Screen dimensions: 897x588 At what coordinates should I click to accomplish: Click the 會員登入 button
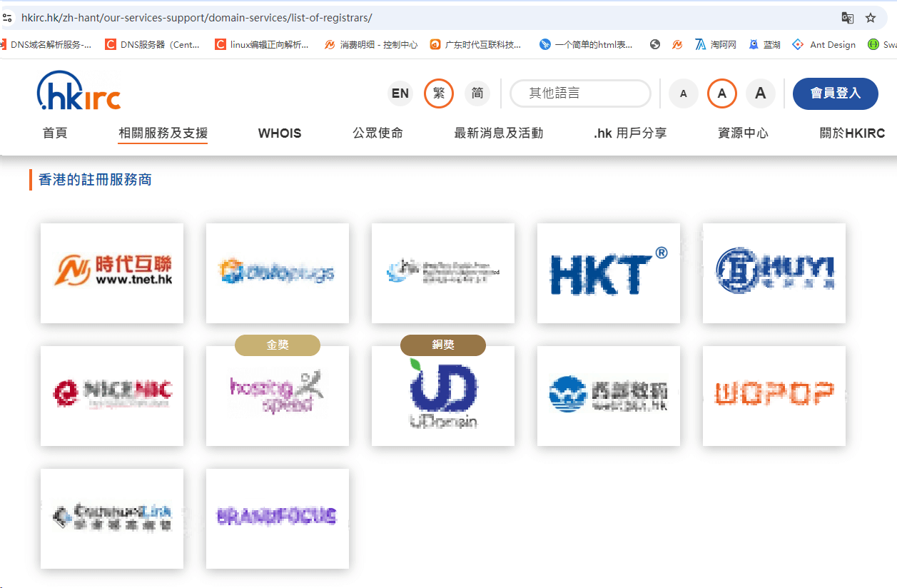pos(836,93)
